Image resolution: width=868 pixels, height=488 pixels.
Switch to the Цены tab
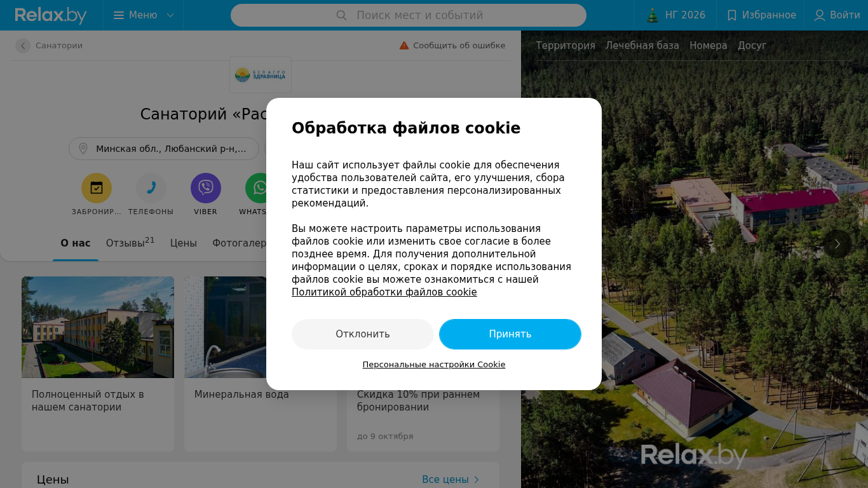[x=184, y=243]
